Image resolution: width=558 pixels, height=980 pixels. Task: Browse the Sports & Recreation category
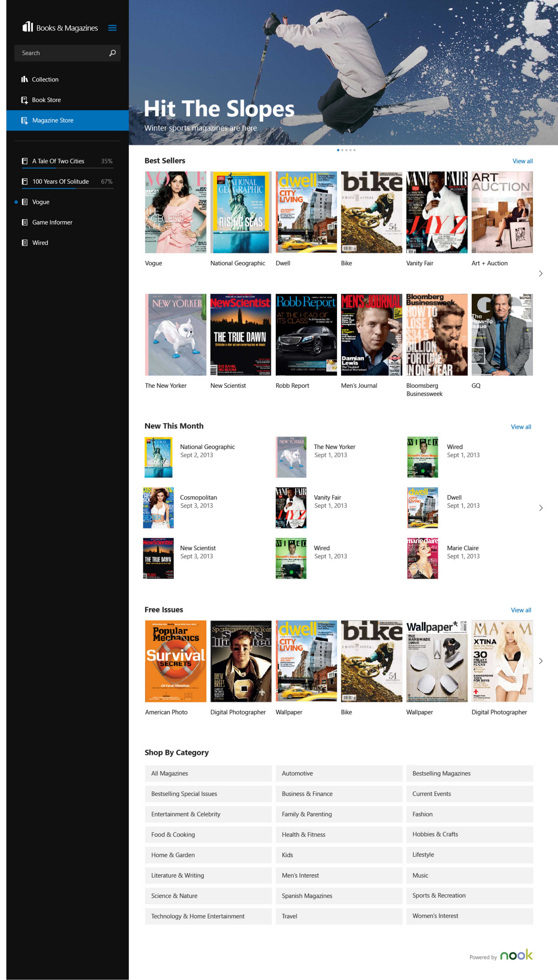click(469, 896)
